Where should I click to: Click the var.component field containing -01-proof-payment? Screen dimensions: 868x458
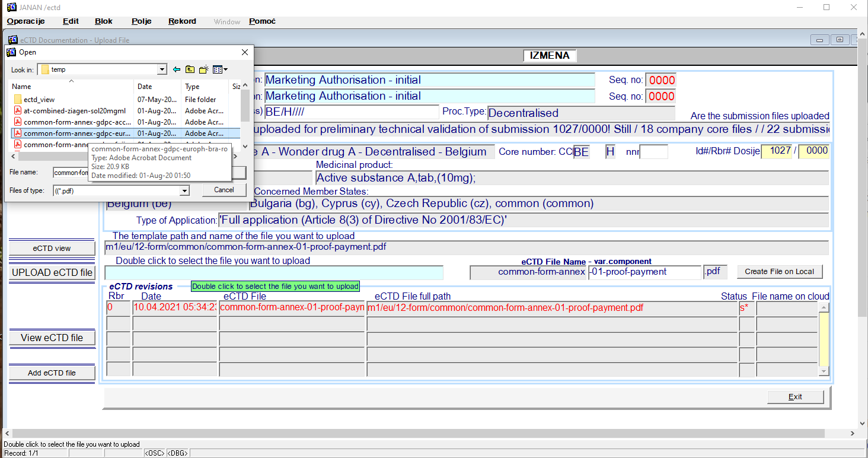click(x=644, y=272)
